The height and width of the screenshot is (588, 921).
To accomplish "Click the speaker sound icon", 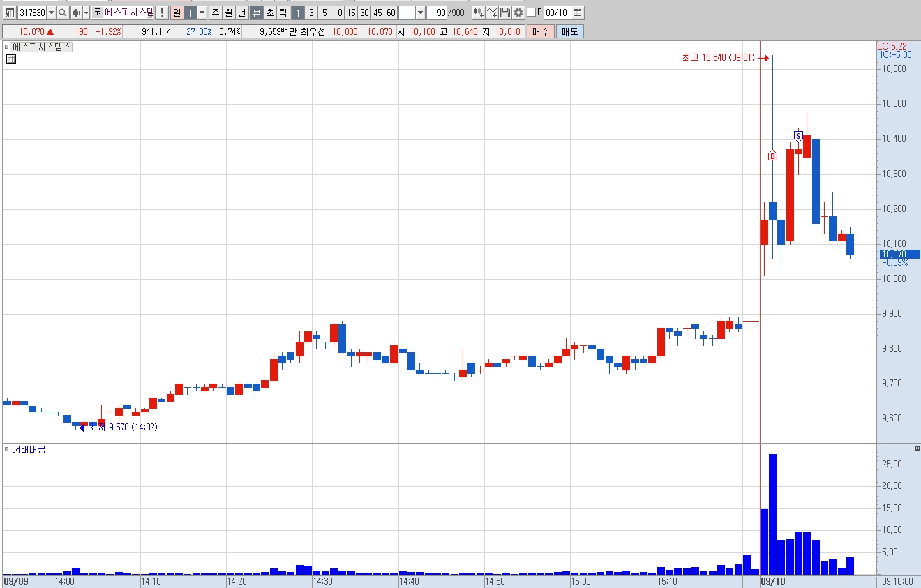I will [76, 13].
